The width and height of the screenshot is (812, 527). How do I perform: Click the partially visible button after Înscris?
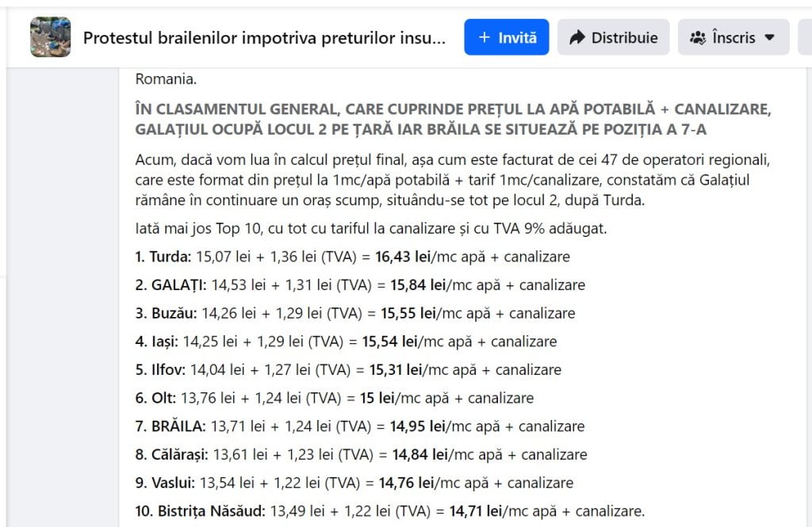click(805, 37)
